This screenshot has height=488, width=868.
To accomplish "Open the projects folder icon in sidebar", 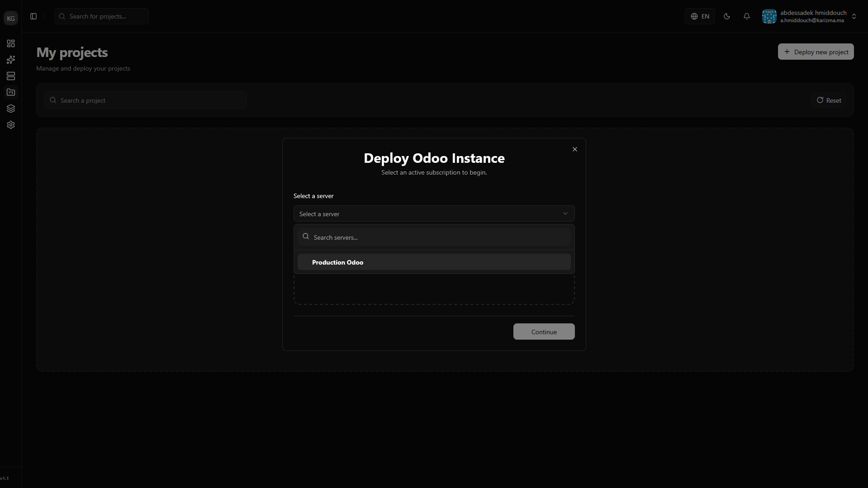I will point(11,92).
